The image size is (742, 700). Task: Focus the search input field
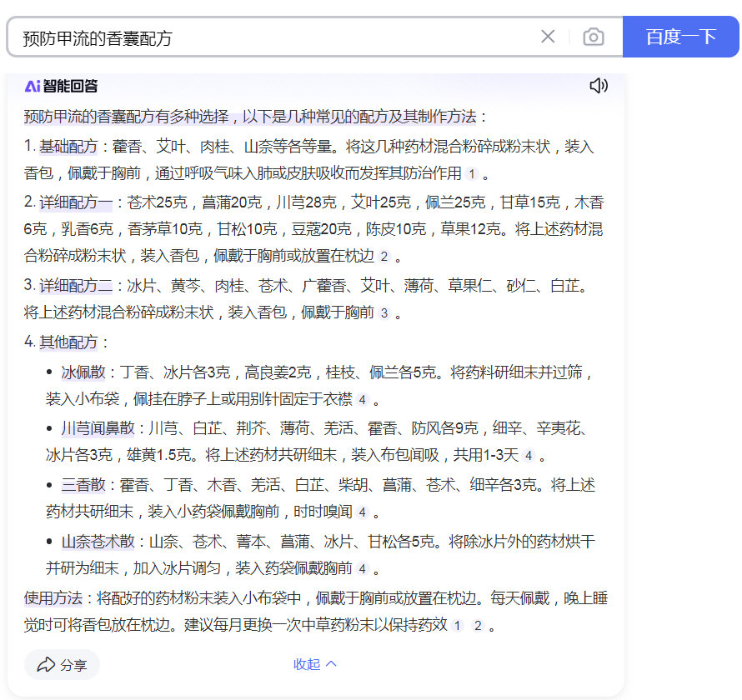[x=267, y=37]
